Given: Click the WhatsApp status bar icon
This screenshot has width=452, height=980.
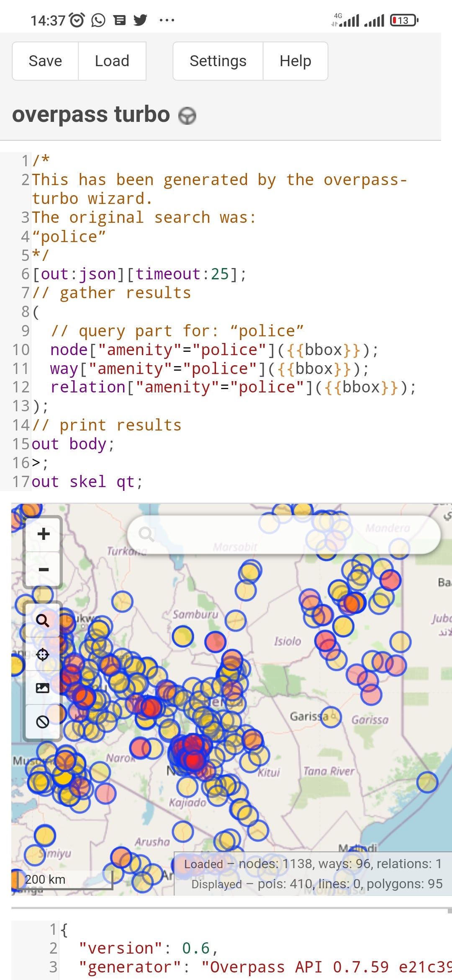Looking at the screenshot, I should click(98, 20).
